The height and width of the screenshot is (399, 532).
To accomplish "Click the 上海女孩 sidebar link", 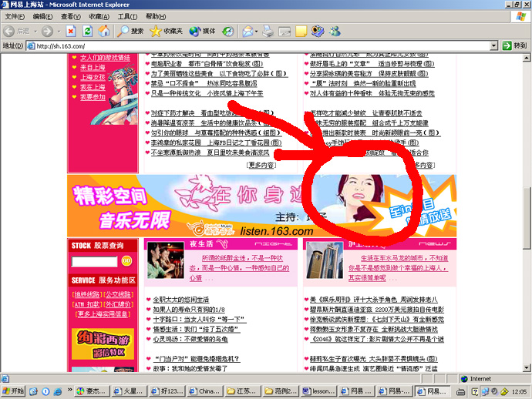I will 93,77.
